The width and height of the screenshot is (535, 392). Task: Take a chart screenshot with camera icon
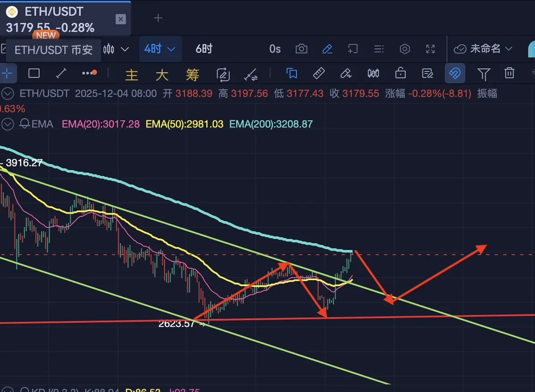[301, 49]
